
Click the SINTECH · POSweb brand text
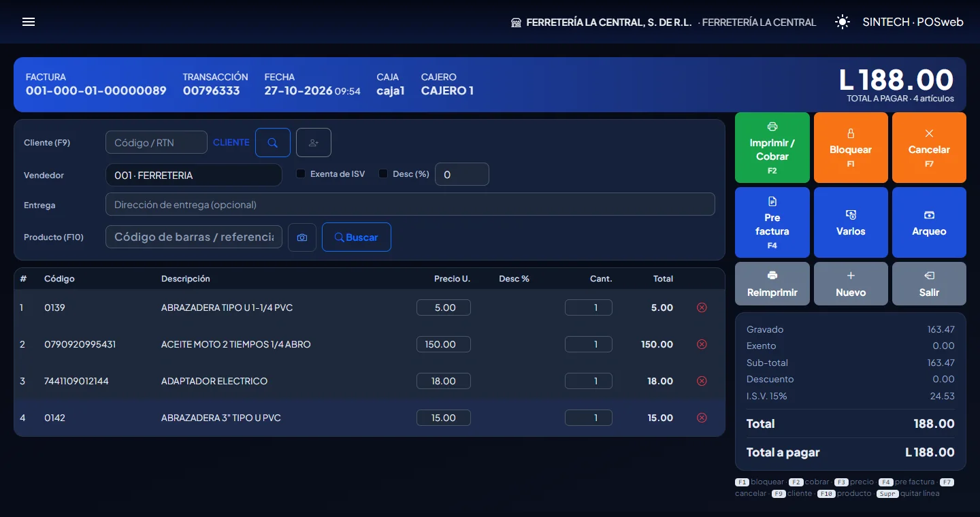point(913,22)
